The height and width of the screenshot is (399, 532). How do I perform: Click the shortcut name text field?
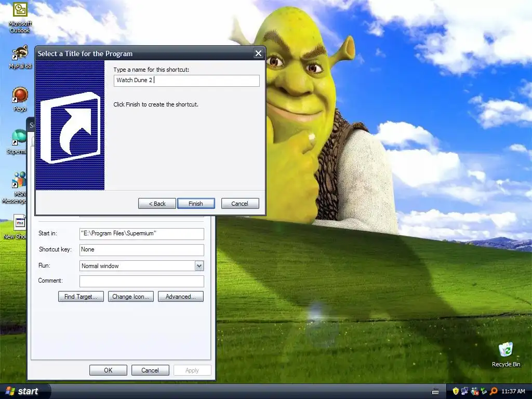(x=187, y=81)
